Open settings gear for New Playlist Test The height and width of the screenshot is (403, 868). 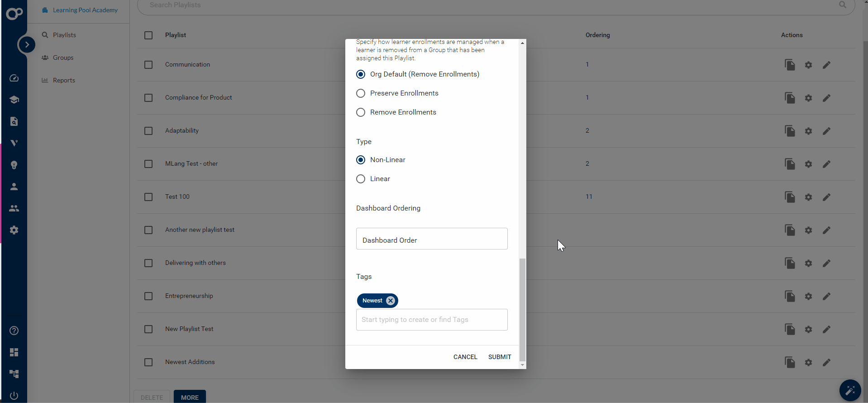pyautogui.click(x=808, y=329)
